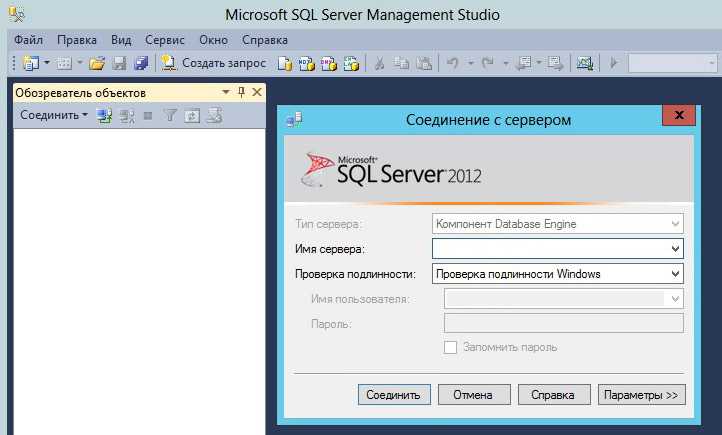Open the Redo history dropdown arrow
This screenshot has width=722, height=435.
(506, 63)
